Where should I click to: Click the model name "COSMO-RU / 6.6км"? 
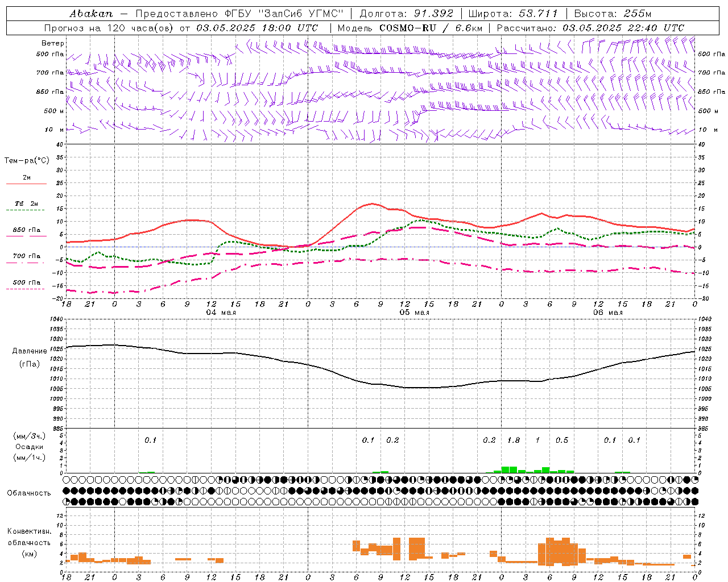431,28
